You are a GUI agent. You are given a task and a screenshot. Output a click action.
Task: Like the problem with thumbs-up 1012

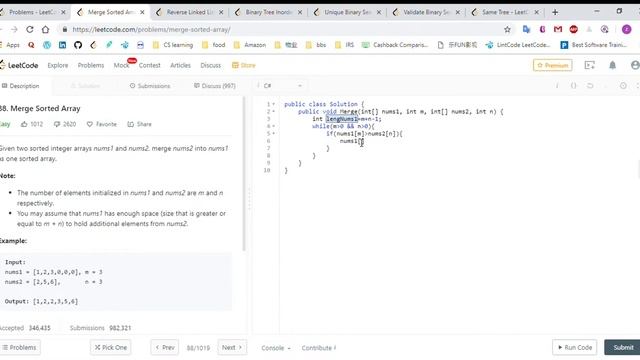coord(32,124)
